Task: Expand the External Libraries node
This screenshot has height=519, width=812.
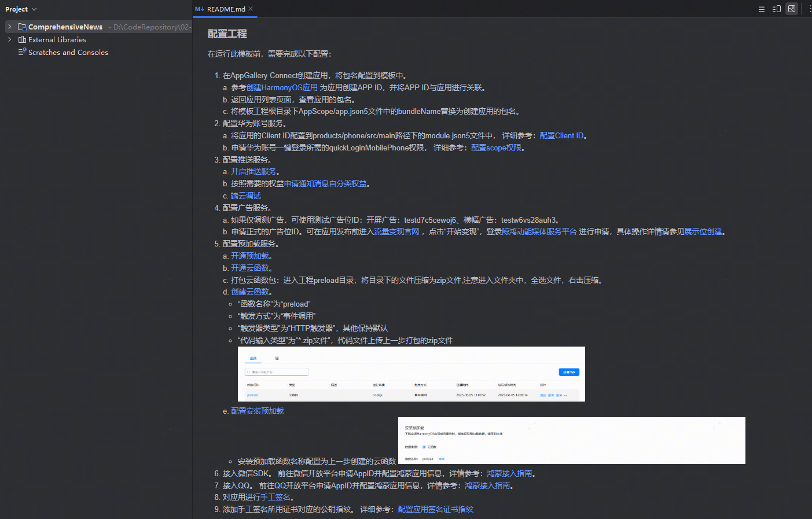Action: pos(9,39)
